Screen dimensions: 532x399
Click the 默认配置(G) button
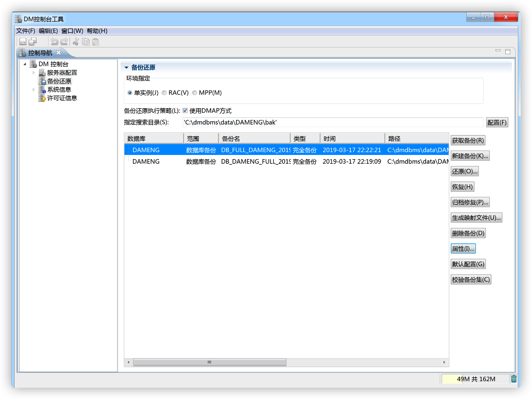point(468,264)
